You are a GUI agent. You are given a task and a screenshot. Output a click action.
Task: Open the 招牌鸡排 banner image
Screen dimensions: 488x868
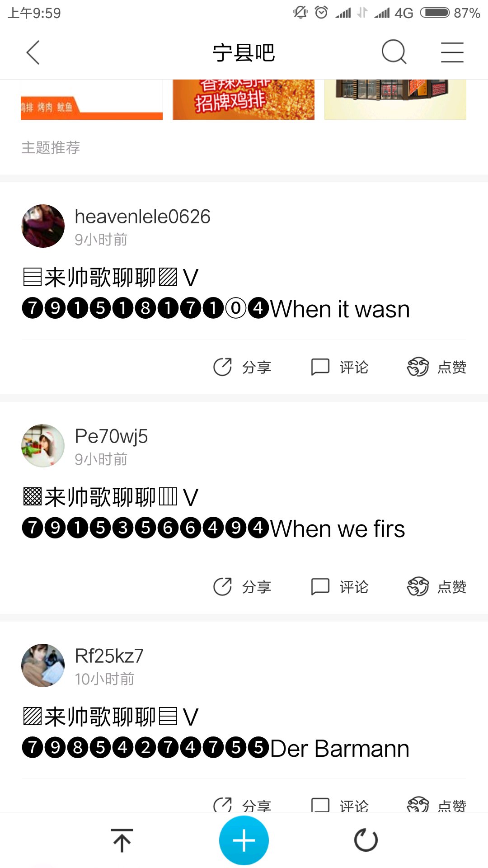point(244,99)
